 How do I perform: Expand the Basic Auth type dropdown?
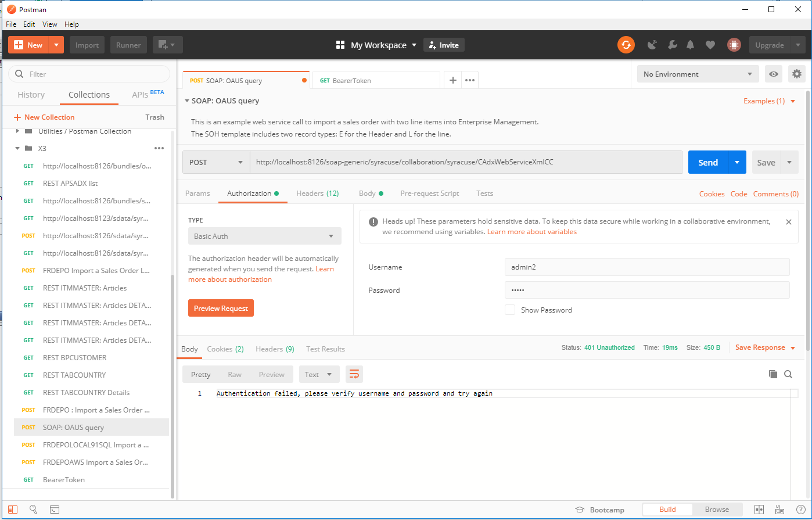264,236
